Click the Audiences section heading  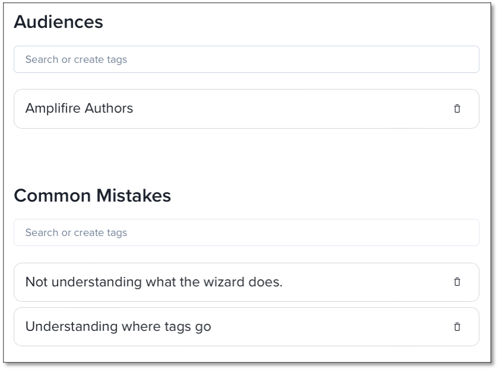pos(58,22)
